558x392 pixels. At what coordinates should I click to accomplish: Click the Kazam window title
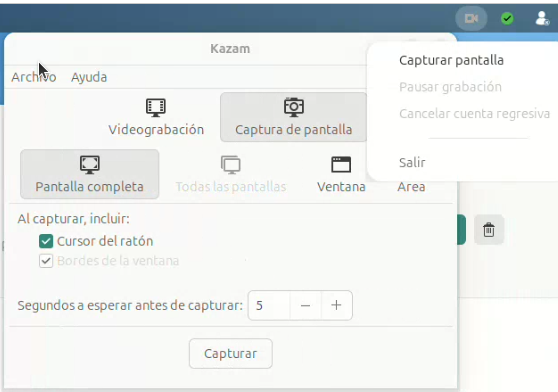point(230,48)
